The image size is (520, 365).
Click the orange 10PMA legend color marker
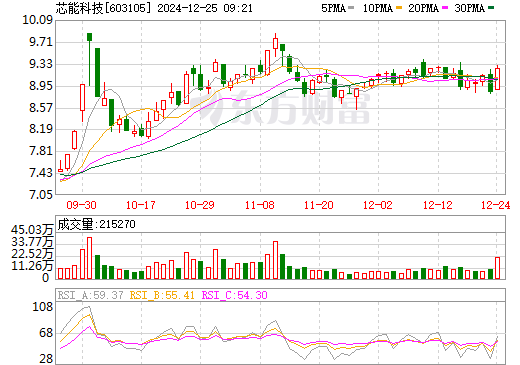tap(399, 7)
